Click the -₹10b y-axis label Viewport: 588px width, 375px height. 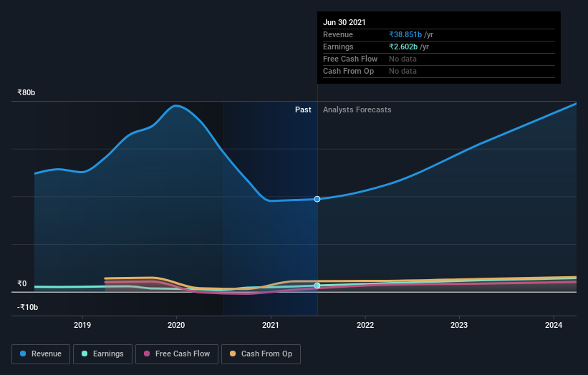27,307
